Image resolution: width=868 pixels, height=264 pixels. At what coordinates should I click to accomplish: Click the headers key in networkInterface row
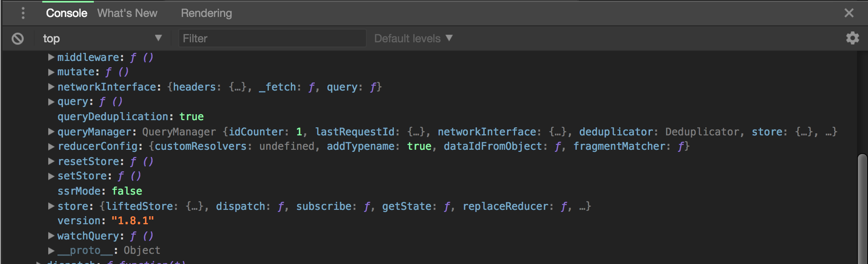tap(194, 87)
